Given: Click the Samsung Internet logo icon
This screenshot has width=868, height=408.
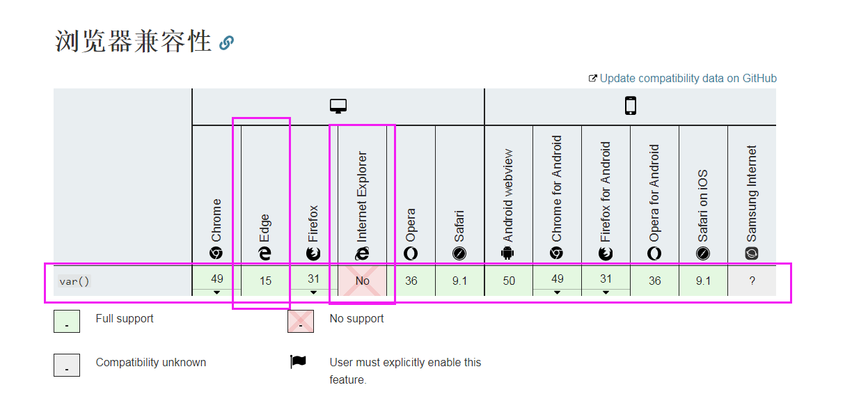Looking at the screenshot, I should point(752,253).
